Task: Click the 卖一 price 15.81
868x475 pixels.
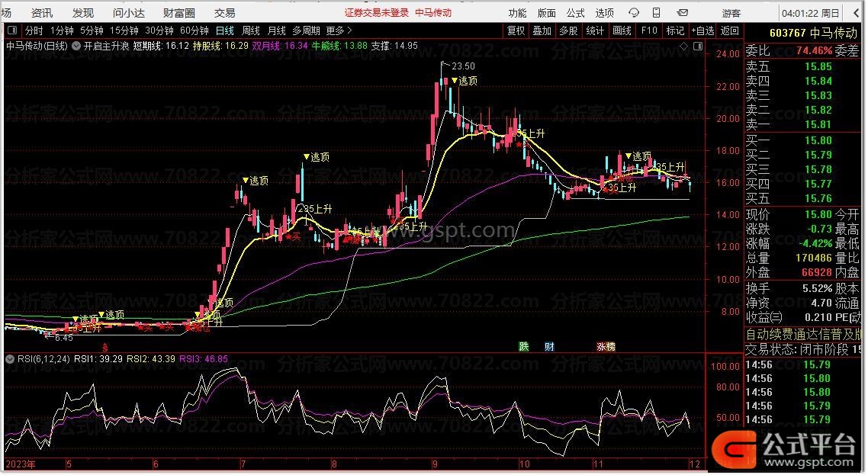Action: 818,124
